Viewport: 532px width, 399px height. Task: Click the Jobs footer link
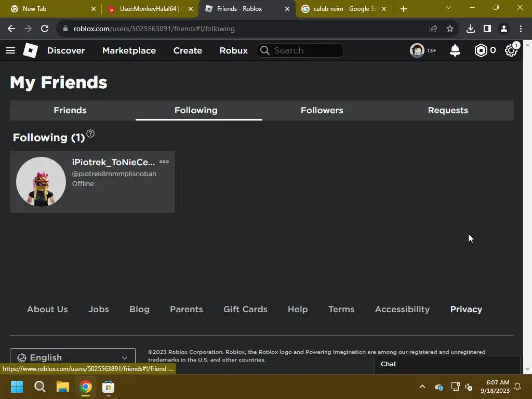99,309
